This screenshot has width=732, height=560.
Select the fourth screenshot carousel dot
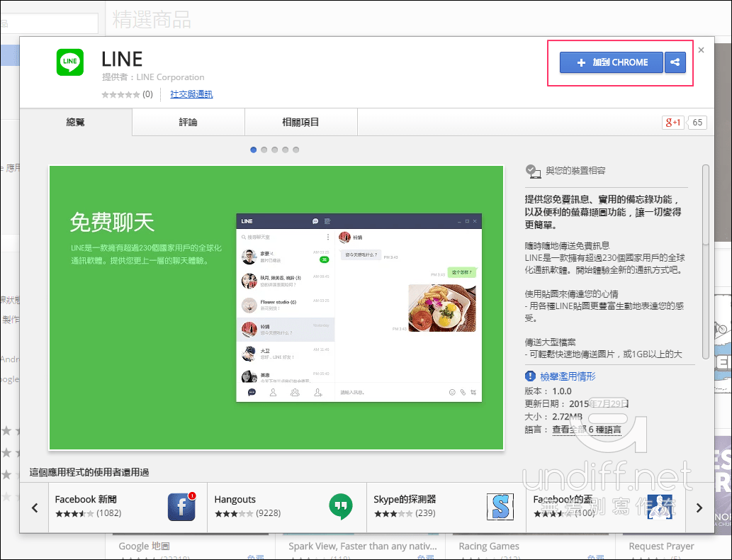click(286, 150)
